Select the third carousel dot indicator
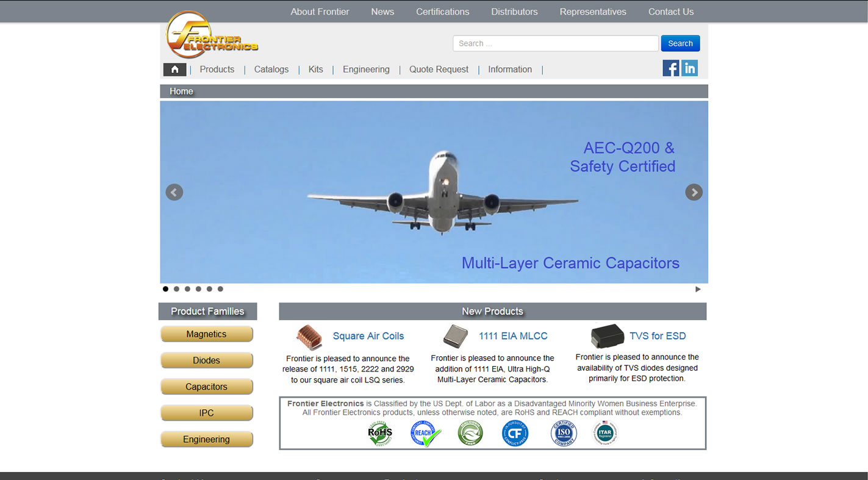 click(187, 289)
